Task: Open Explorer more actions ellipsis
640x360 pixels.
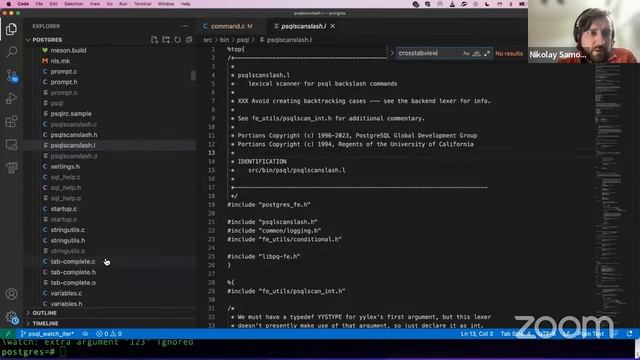Action: [185, 26]
